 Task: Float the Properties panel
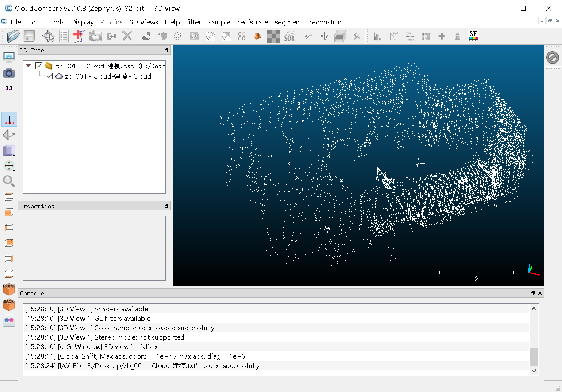167,206
